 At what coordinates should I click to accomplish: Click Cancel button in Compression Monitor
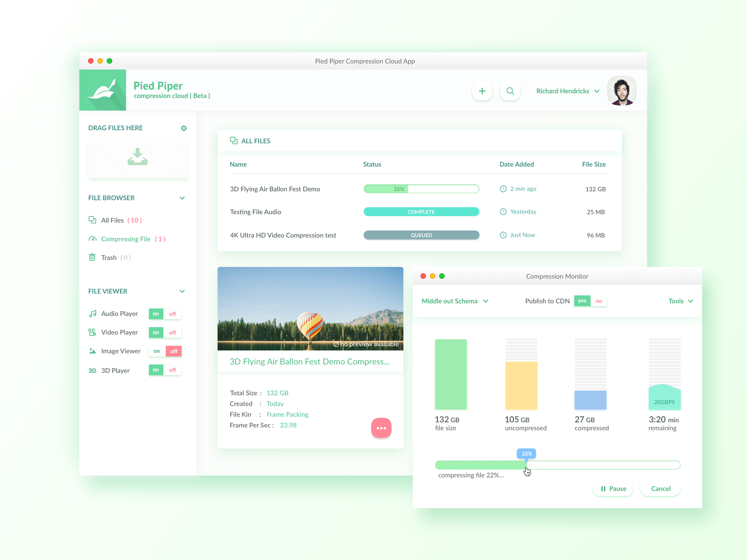pyautogui.click(x=660, y=488)
